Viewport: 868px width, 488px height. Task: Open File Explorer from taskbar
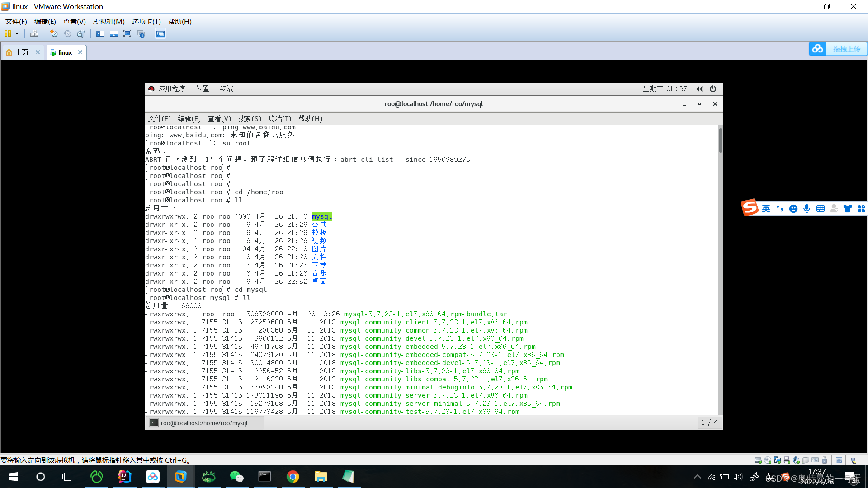tap(321, 477)
